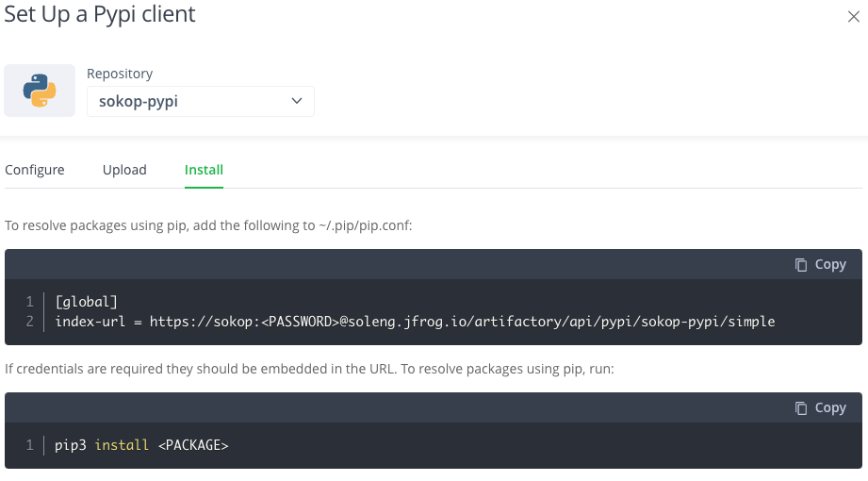The image size is (868, 481).
Task: Click the [global] line in code block
Action: (87, 302)
